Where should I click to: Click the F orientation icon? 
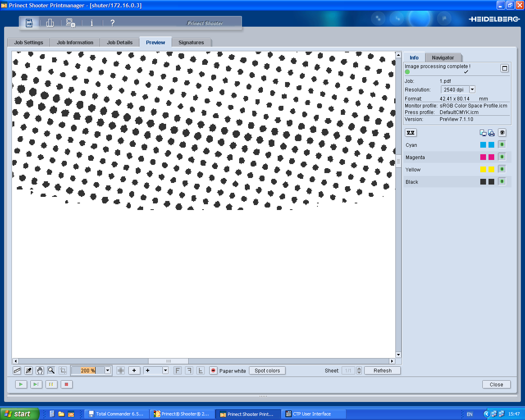pyautogui.click(x=178, y=370)
